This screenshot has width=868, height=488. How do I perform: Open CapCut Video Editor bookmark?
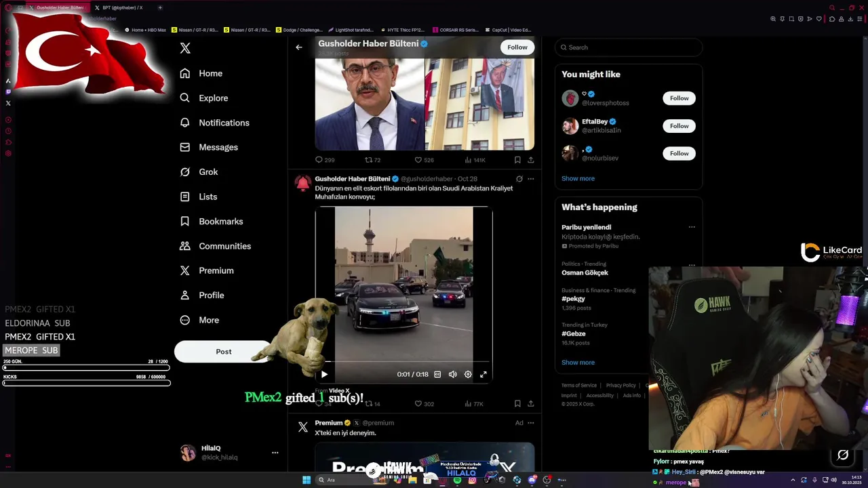(x=507, y=30)
